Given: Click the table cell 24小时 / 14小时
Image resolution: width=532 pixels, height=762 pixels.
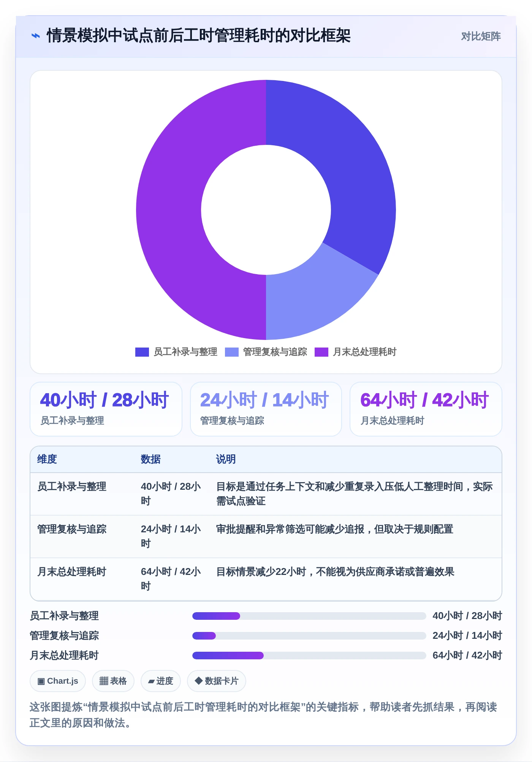Looking at the screenshot, I should (x=171, y=537).
